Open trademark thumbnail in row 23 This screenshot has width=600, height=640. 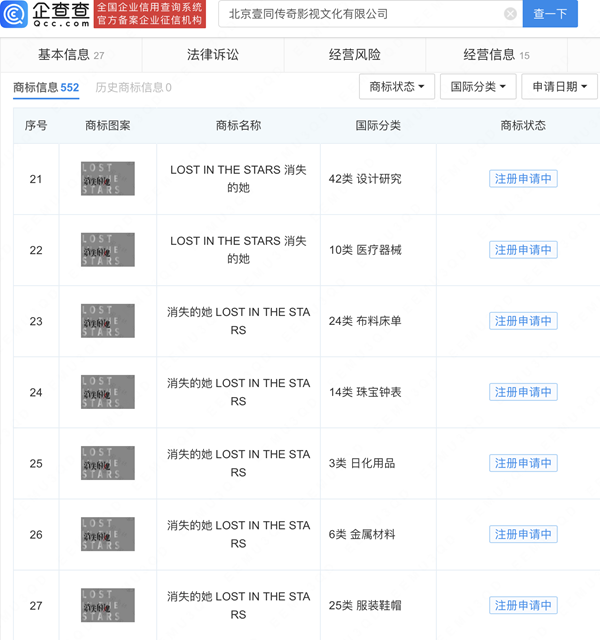[x=108, y=321]
